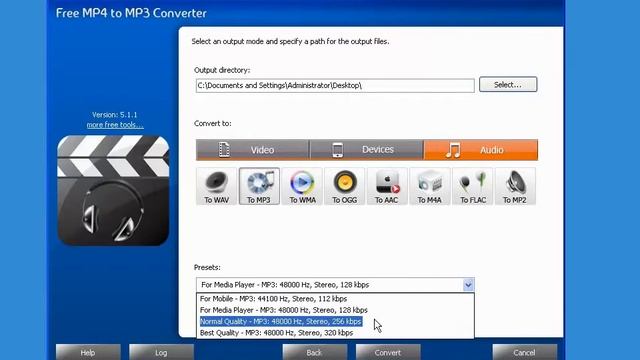Open the more free tools link

click(115, 125)
